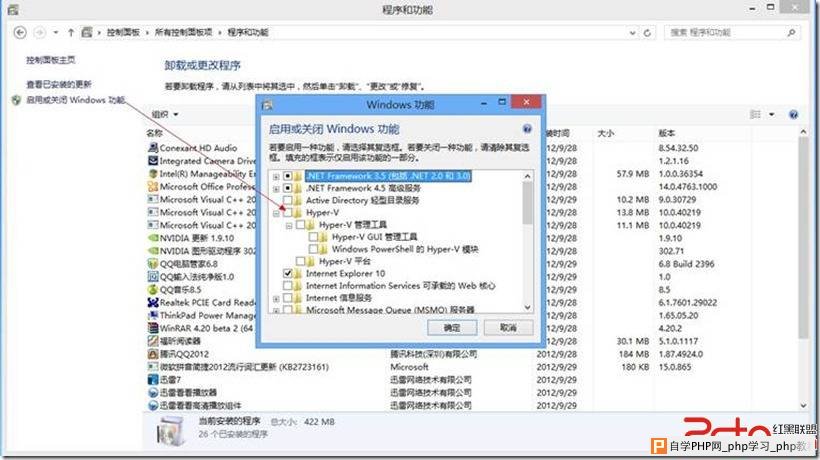Open the 组织 dropdown menu
The image size is (820, 460).
coord(165,114)
